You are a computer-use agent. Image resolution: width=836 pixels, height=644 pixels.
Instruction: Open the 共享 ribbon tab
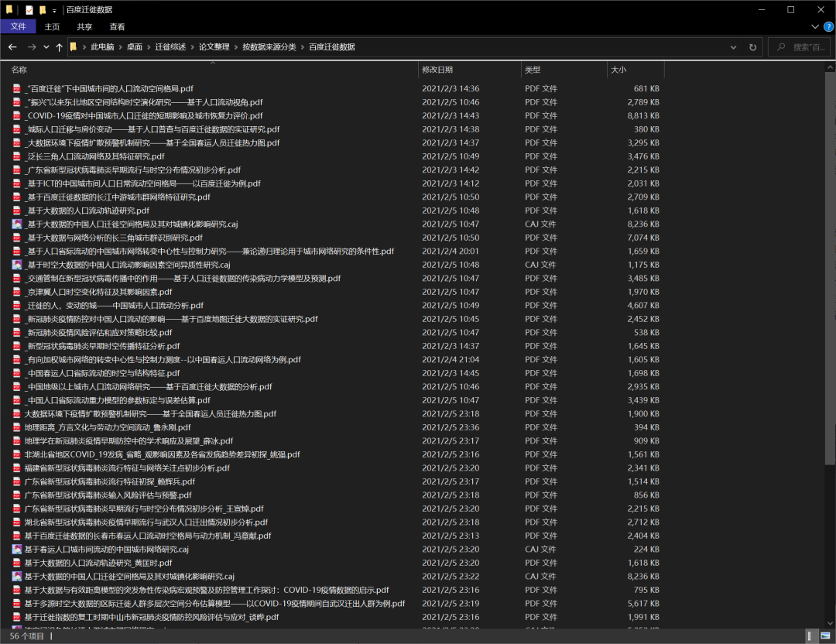click(x=84, y=26)
